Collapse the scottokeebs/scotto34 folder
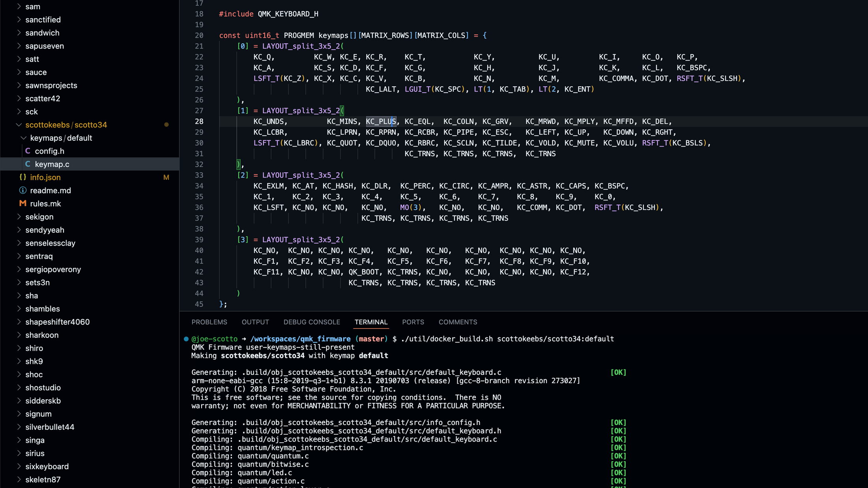The height and width of the screenshot is (488, 868). click(x=19, y=125)
